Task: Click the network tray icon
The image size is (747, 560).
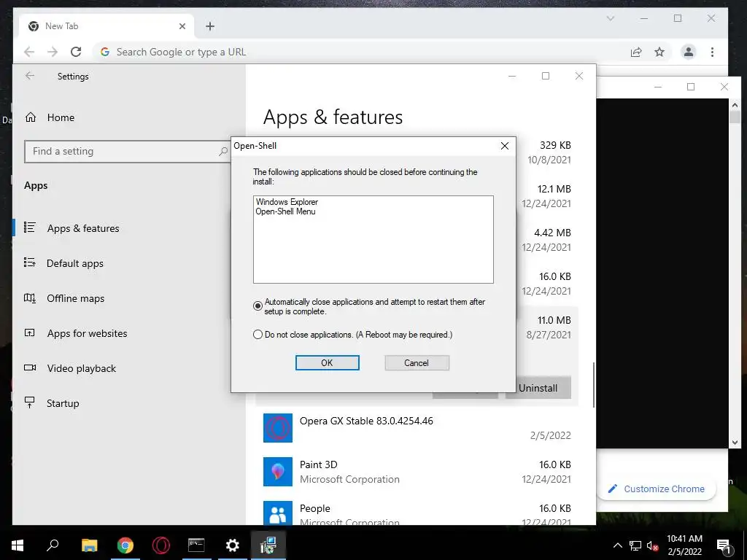Action: click(635, 545)
